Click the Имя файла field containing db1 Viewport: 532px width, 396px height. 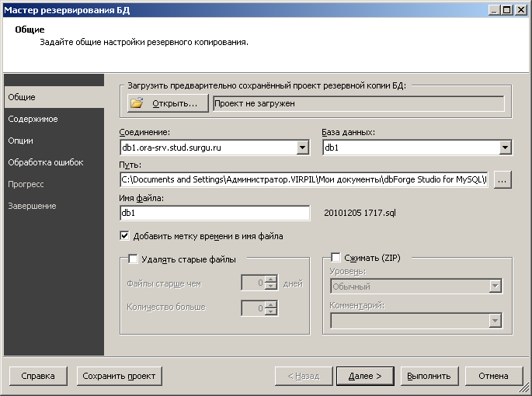[x=215, y=213]
